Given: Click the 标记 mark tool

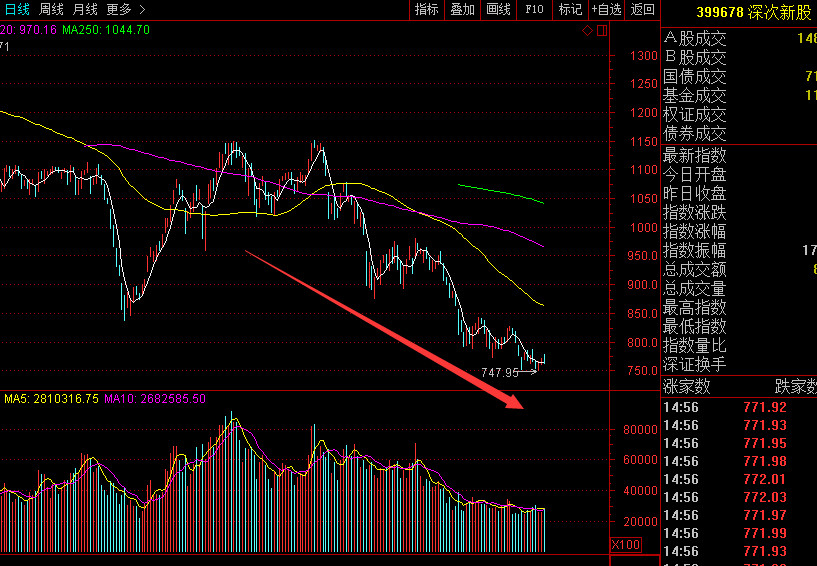Looking at the screenshot, I should click(x=570, y=9).
